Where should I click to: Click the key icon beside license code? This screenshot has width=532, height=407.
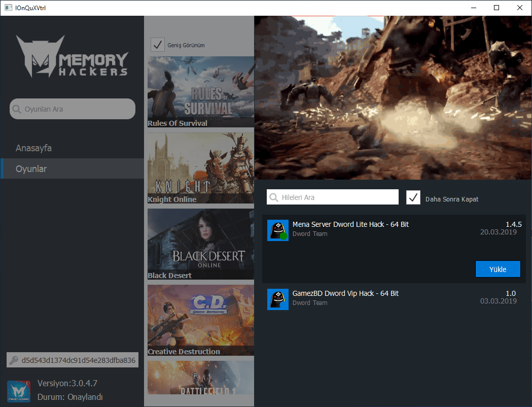pyautogui.click(x=14, y=360)
